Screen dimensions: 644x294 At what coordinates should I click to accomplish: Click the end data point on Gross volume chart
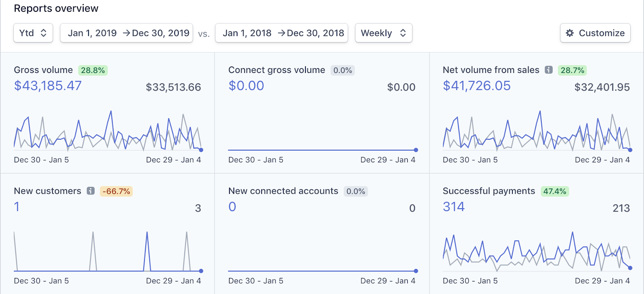click(201, 150)
